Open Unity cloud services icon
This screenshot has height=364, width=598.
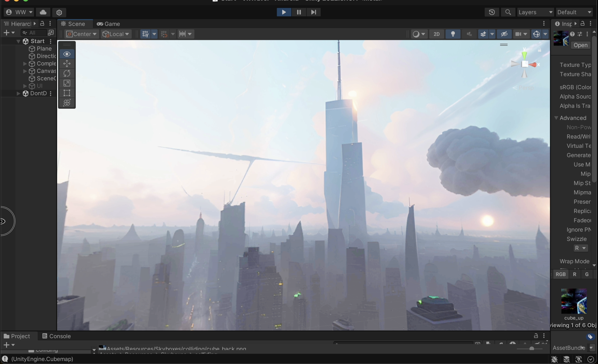coord(43,12)
